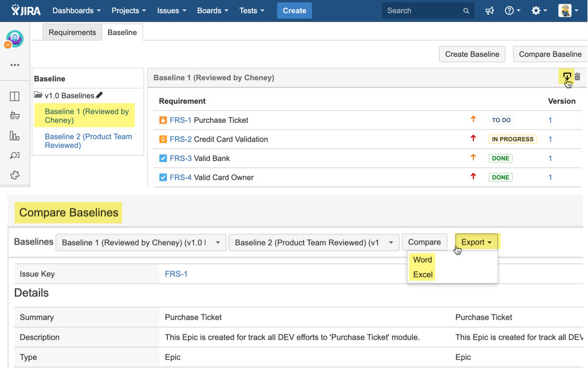
Task: Click the sidebar three-dots more icon
Action: tap(15, 65)
